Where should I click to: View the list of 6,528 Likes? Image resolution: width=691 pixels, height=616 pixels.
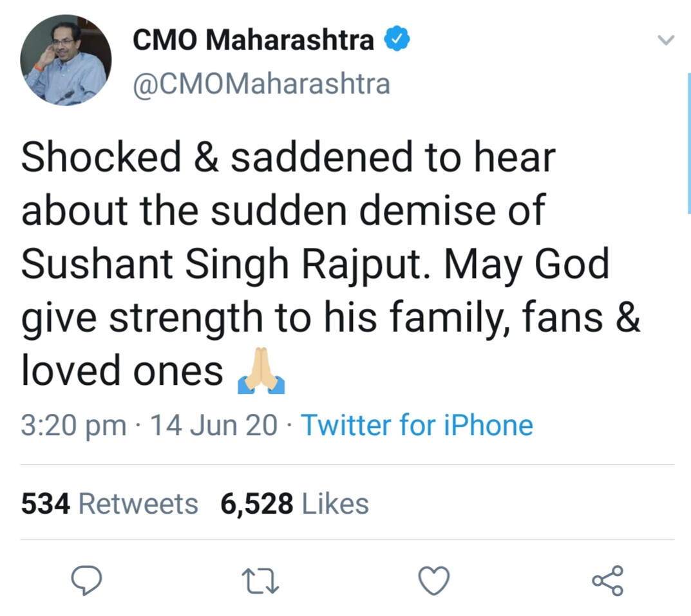(294, 503)
